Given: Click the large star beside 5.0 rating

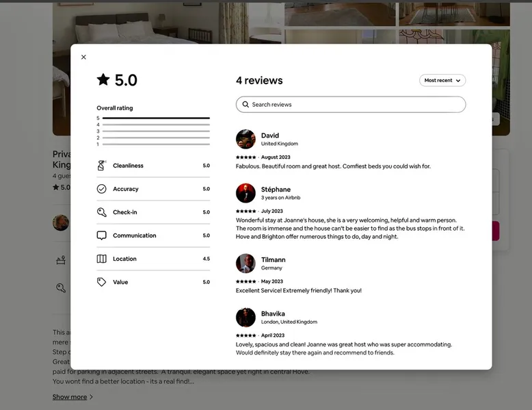Looking at the screenshot, I should [103, 80].
